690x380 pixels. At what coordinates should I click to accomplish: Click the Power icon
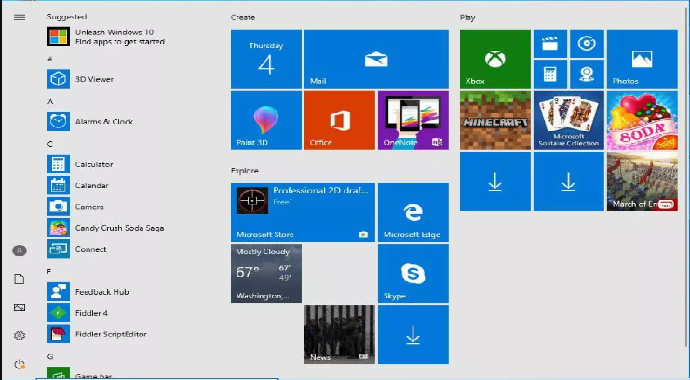(x=19, y=364)
